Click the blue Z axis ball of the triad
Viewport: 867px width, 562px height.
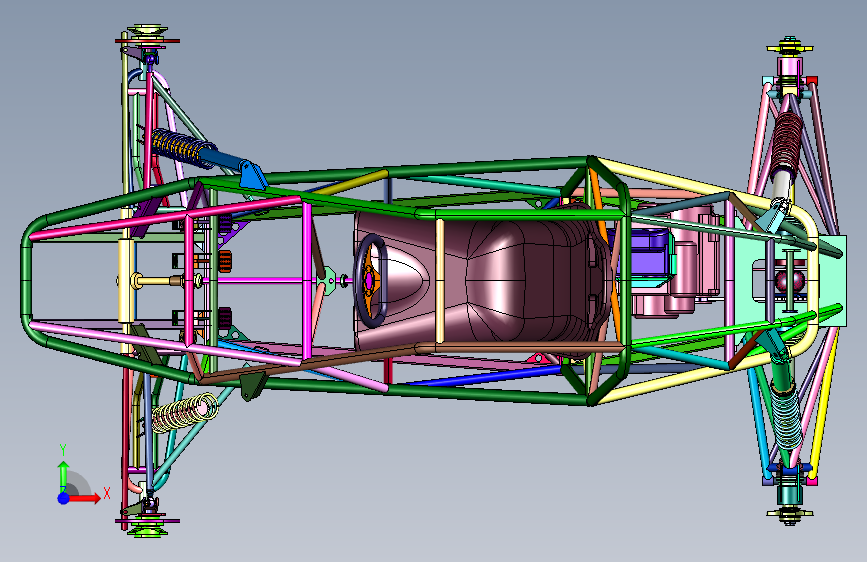64,498
